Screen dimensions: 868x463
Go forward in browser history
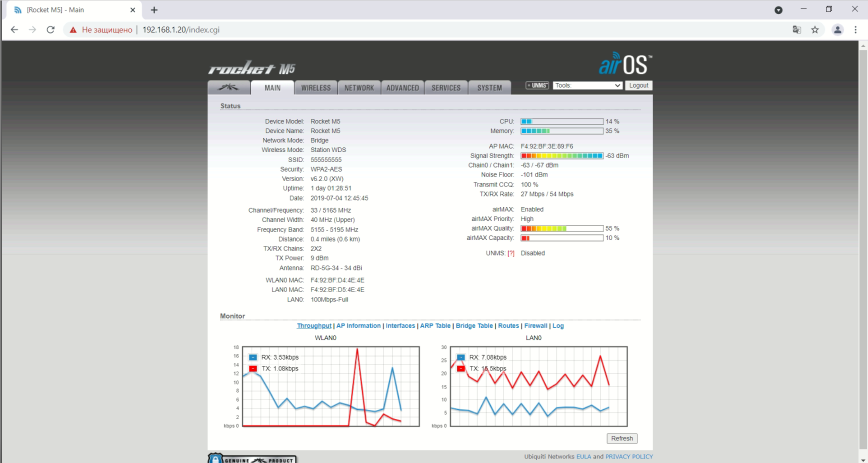coord(32,29)
